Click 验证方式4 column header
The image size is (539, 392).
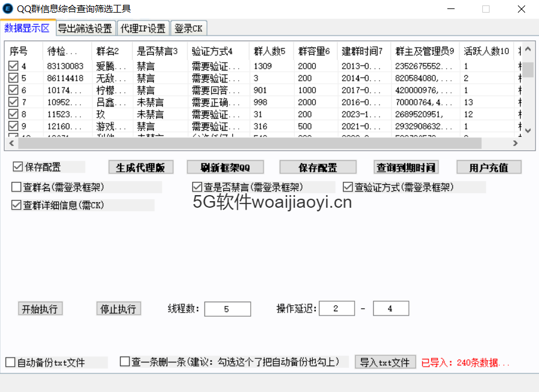tap(218, 51)
